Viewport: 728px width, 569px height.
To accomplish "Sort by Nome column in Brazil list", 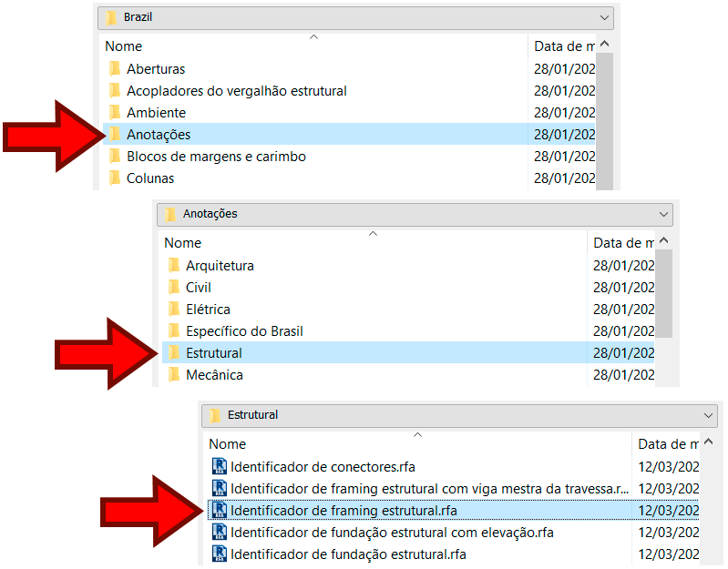I will pyautogui.click(x=123, y=46).
